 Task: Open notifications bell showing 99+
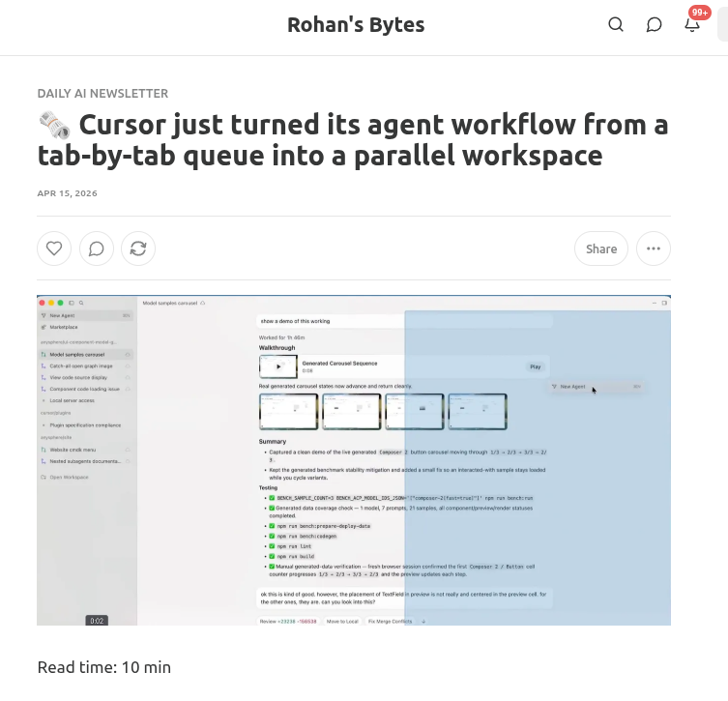(x=692, y=24)
